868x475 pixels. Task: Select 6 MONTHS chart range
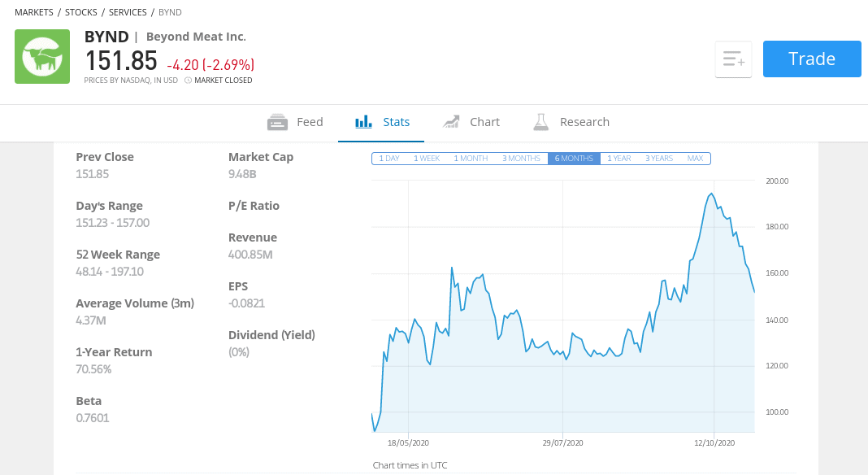point(574,159)
